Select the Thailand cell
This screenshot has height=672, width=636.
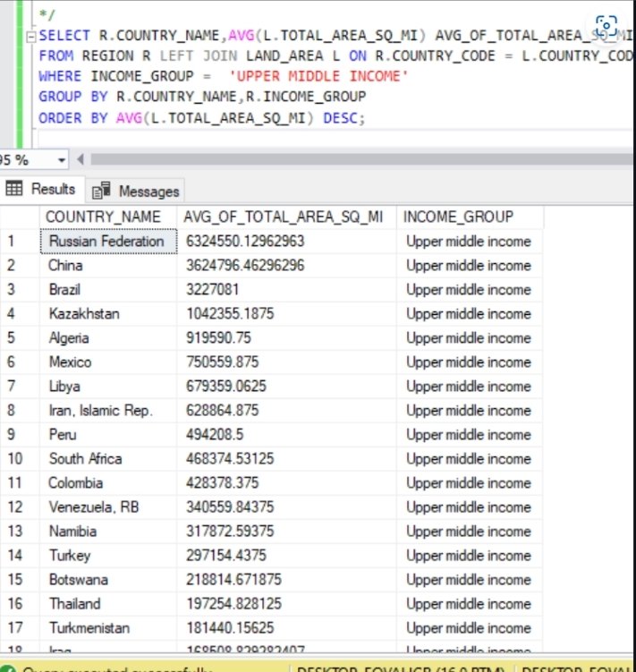coord(108,604)
